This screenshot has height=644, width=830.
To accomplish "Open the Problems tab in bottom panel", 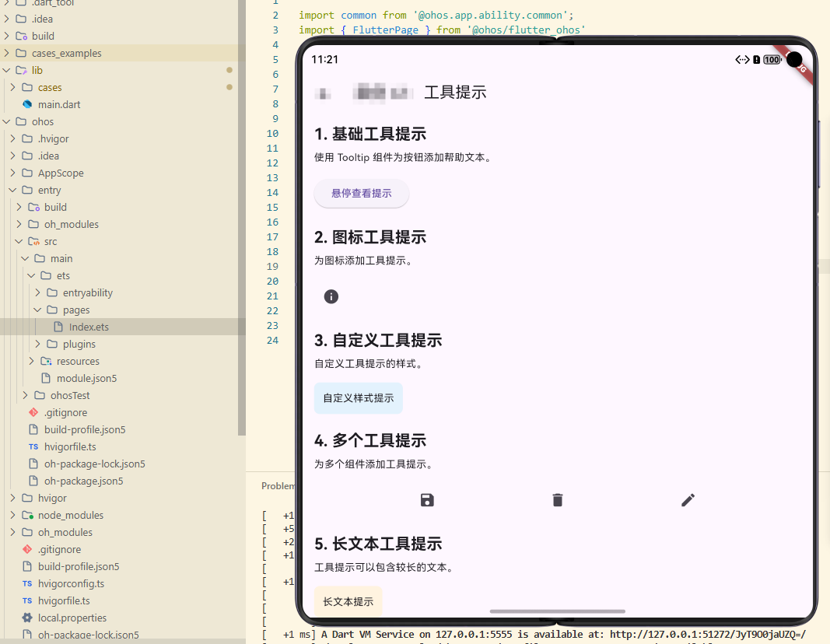I will pyautogui.click(x=278, y=486).
